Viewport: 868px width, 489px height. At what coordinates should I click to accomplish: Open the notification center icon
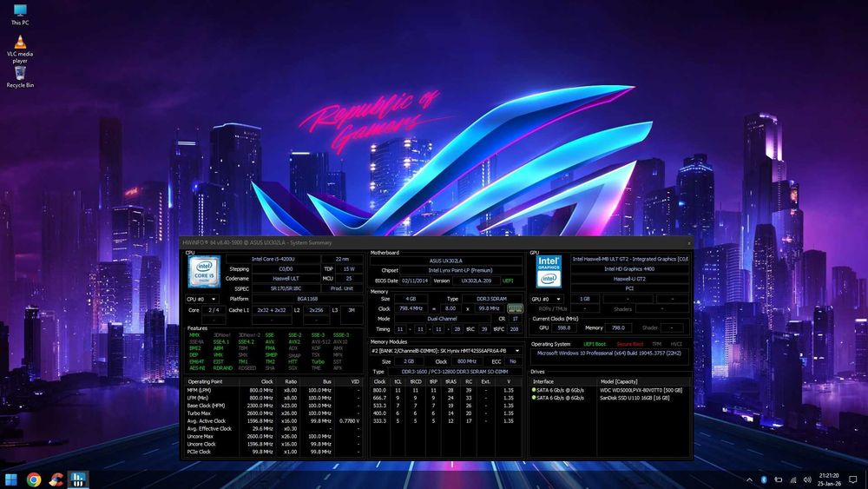coord(853,479)
